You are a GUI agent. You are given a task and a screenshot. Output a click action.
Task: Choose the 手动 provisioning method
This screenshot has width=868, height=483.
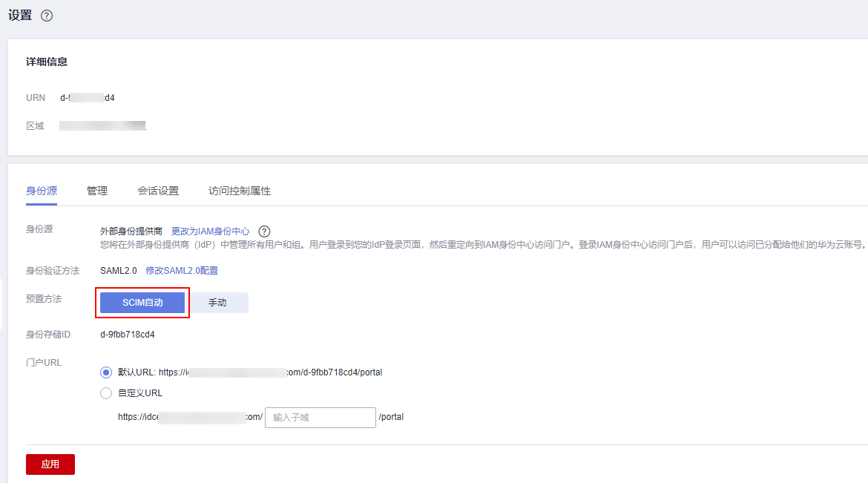(217, 303)
